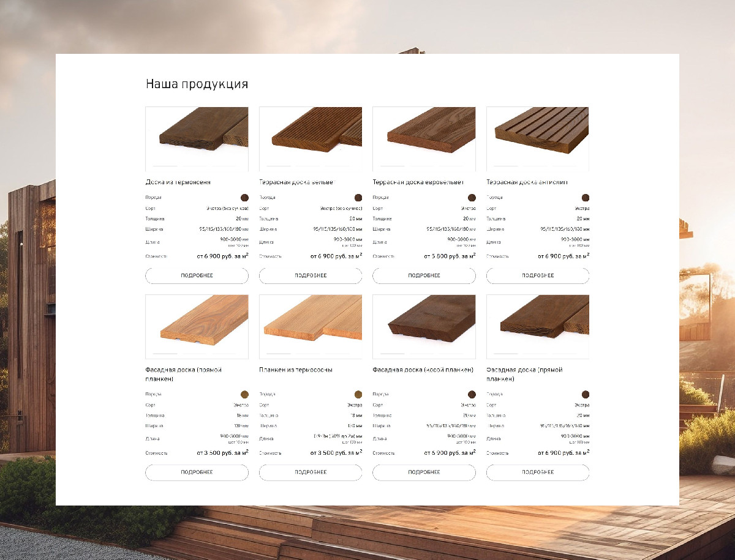
Task: Follow the Доска из термоясеня title link
Action: (178, 182)
